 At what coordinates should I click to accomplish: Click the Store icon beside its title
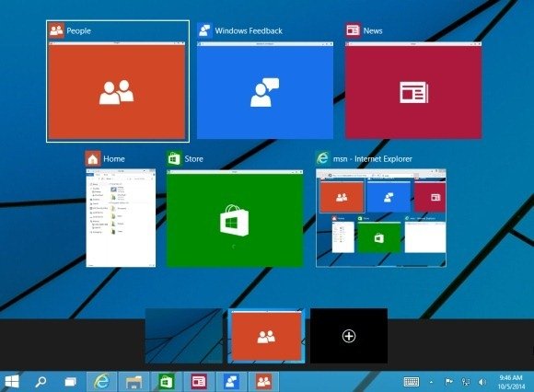point(174,158)
